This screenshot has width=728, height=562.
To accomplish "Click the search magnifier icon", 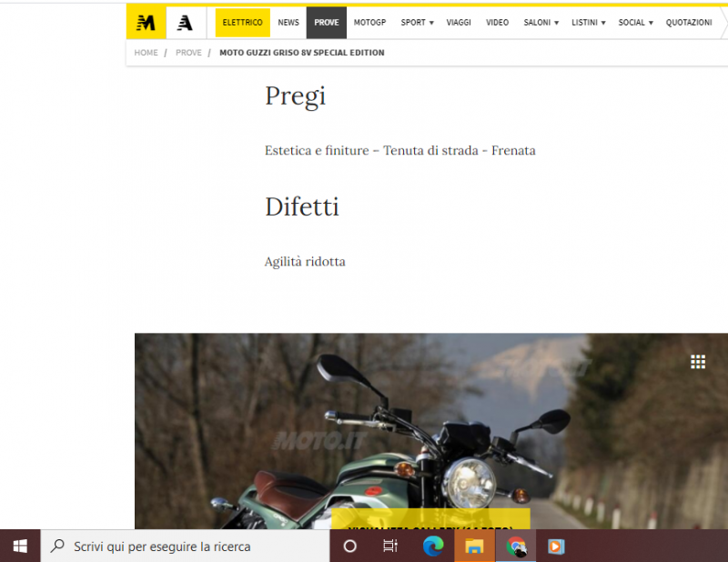I will (x=57, y=546).
